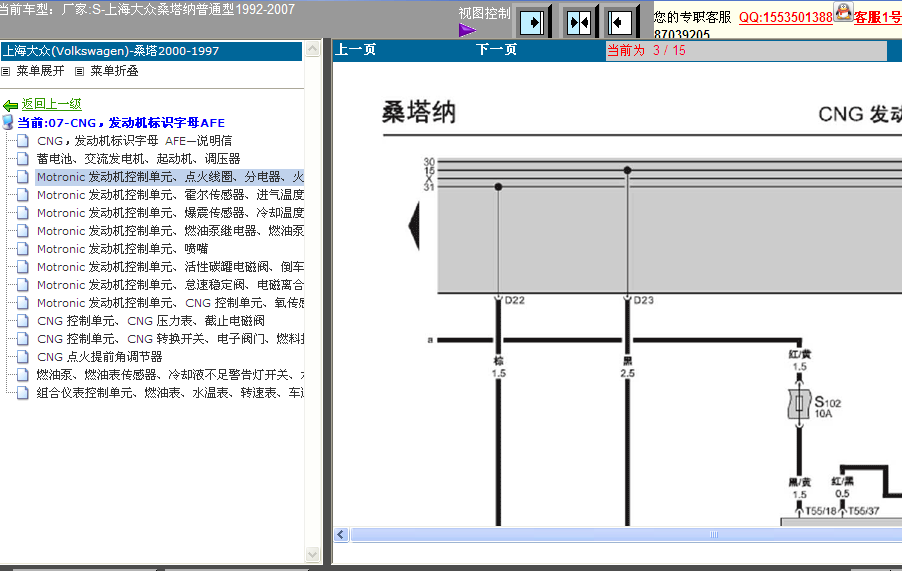Open the QQ:1553501388 contact link

point(785,17)
